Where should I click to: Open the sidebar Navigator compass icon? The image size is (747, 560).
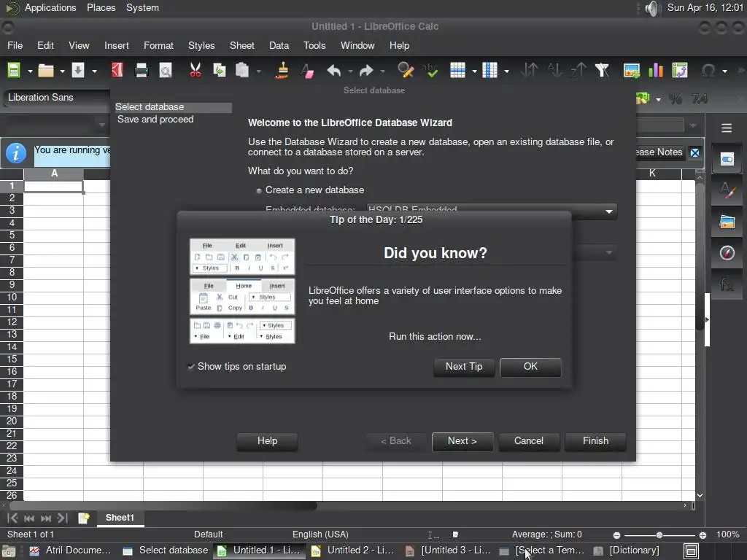727,253
